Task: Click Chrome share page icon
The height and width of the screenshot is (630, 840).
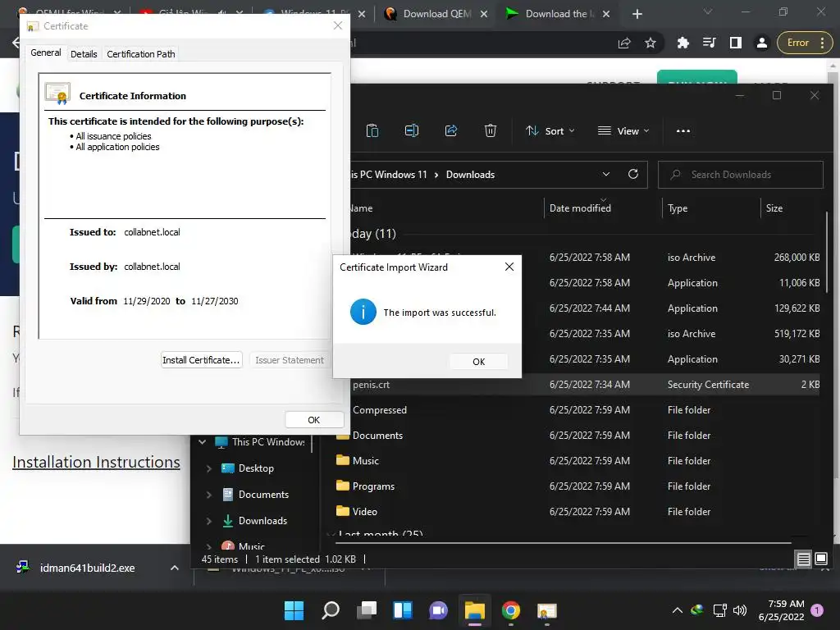Action: 624,43
